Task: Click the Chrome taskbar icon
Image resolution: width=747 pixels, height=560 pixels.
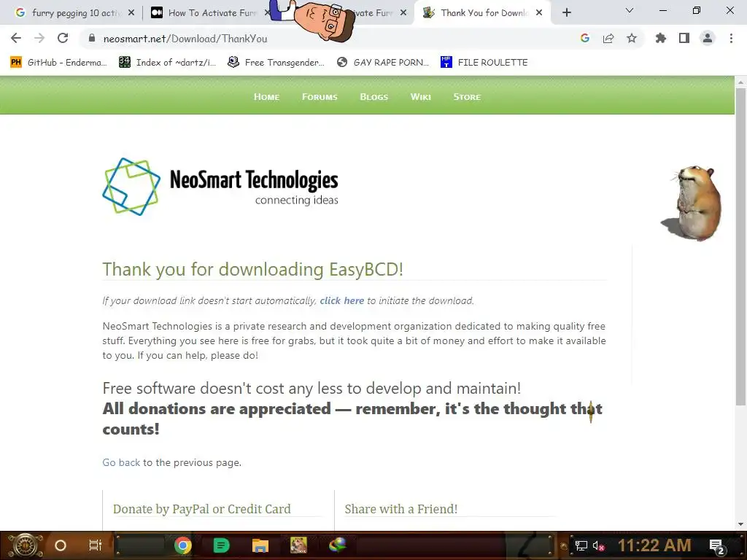Action: [x=183, y=545]
